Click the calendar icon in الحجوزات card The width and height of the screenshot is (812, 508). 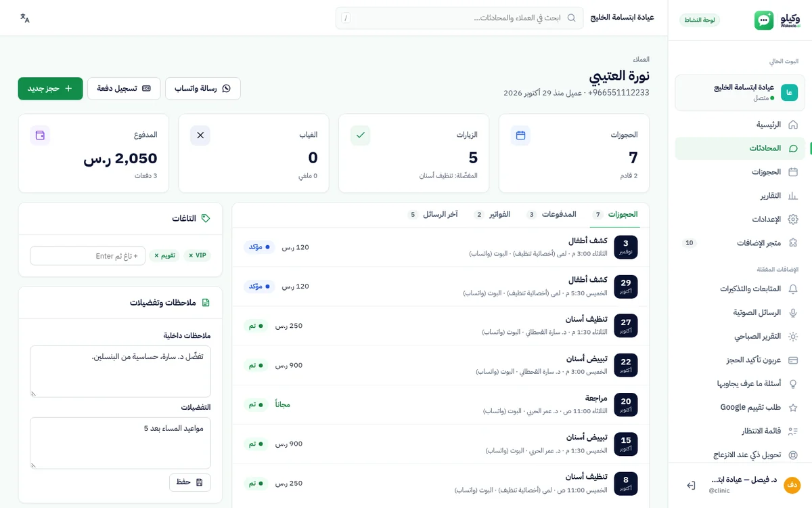coord(520,135)
